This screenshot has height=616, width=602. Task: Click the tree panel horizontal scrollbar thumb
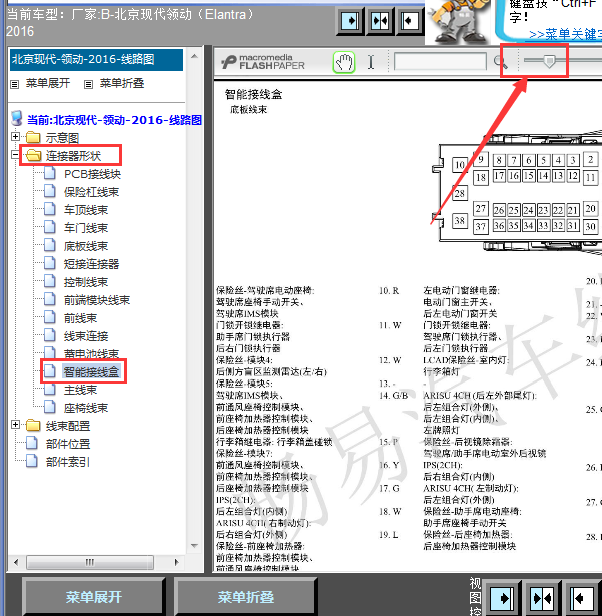(90, 562)
